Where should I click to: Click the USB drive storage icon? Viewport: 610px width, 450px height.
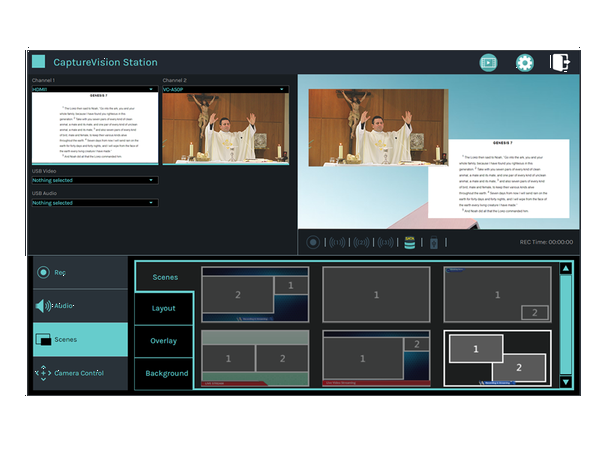434,243
